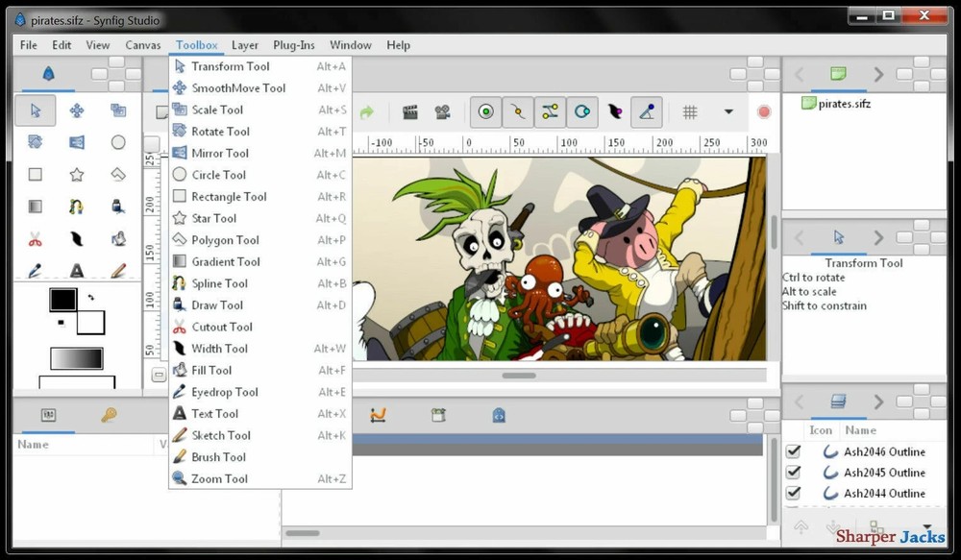Toggle width handles display button

point(615,112)
